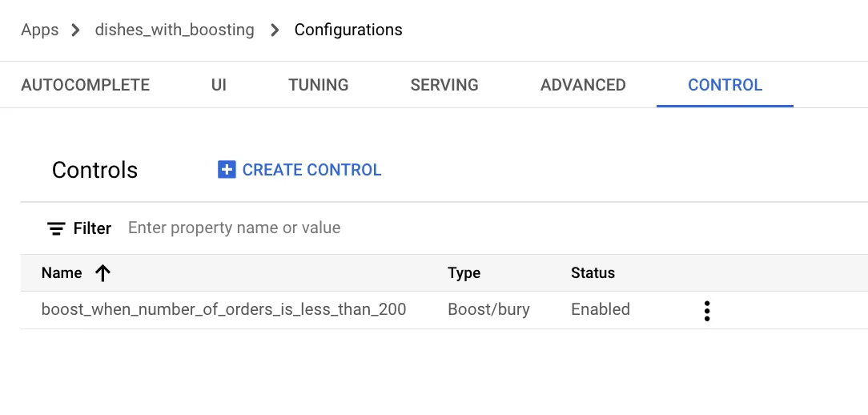Navigate to Apps in the breadcrumb
The image size is (868, 415).
click(x=40, y=30)
